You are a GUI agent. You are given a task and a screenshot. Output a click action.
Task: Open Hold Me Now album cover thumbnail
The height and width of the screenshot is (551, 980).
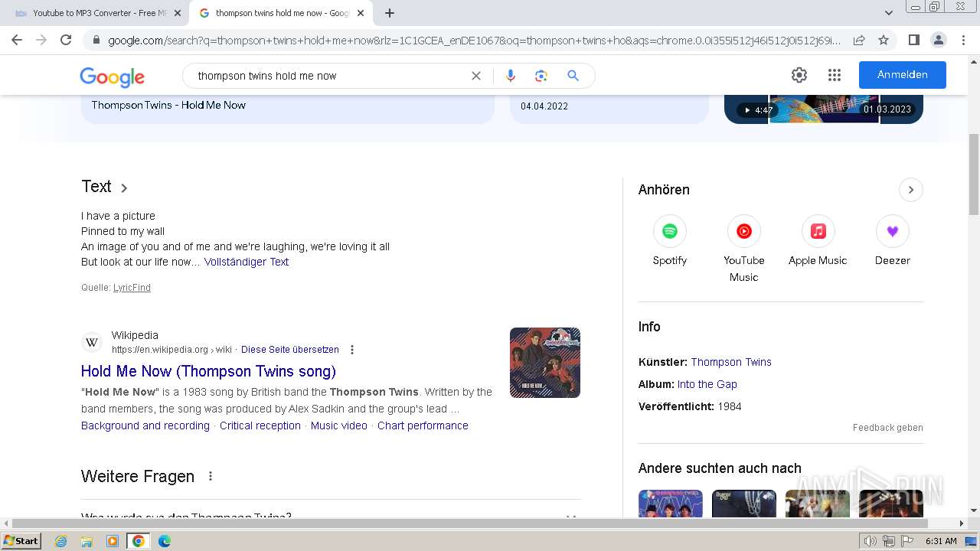click(545, 363)
